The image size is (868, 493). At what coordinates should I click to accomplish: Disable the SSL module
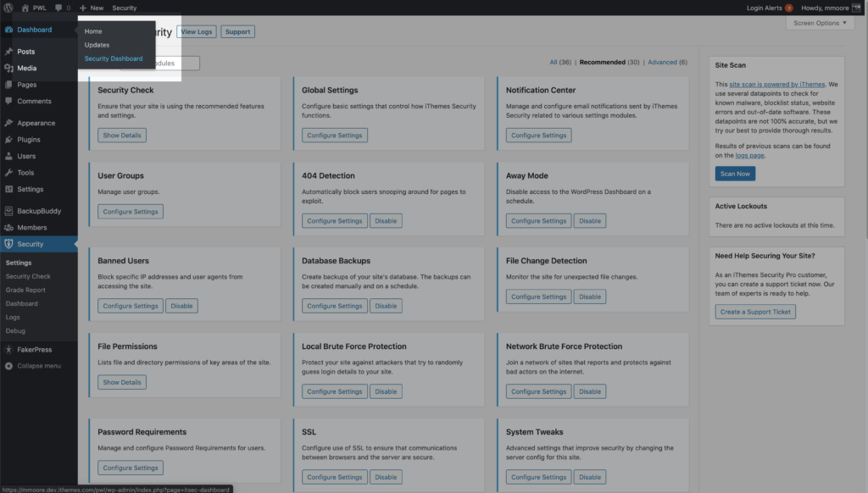[x=386, y=477]
